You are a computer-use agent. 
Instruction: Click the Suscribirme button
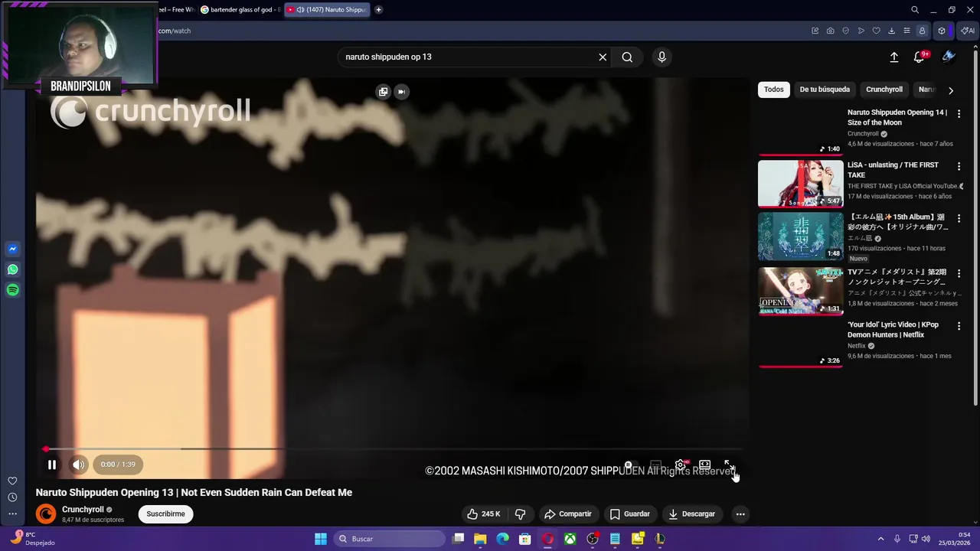(x=166, y=514)
